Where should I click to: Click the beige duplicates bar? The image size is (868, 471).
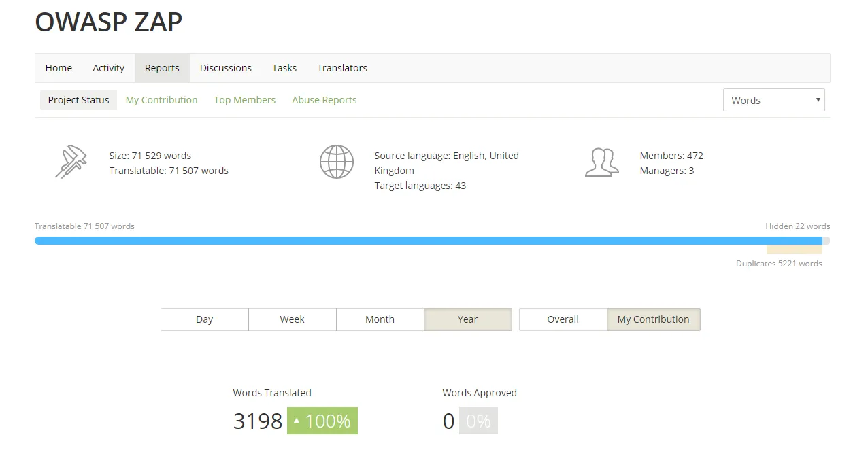click(795, 249)
